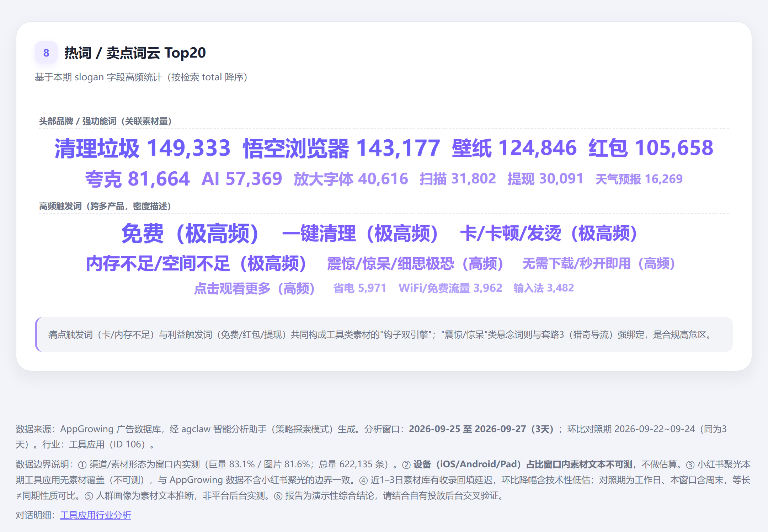Click the word 提现 30,091
The width and height of the screenshot is (768, 532).
coord(546,179)
